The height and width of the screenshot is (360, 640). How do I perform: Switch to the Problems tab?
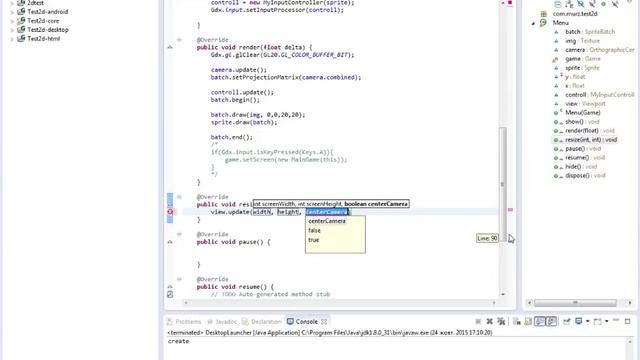[x=184, y=322]
